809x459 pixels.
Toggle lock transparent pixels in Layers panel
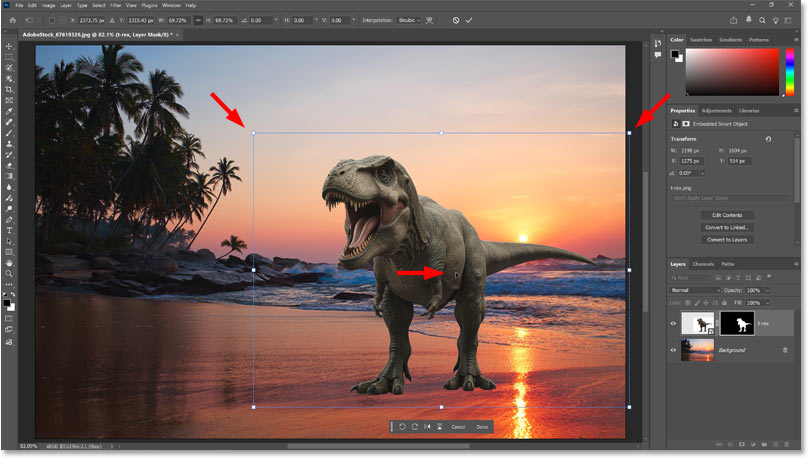pos(688,303)
